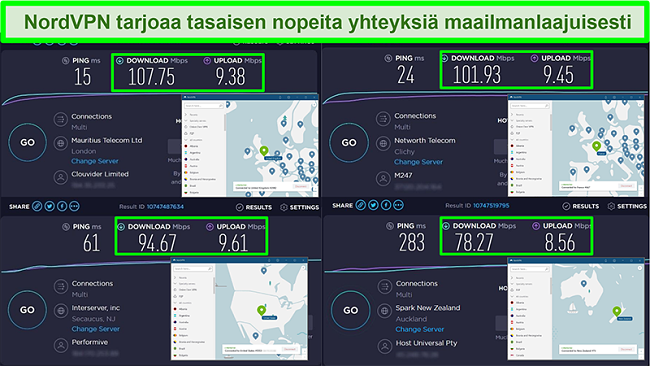Disconnect button in France NordVPN window

[x=626, y=186]
